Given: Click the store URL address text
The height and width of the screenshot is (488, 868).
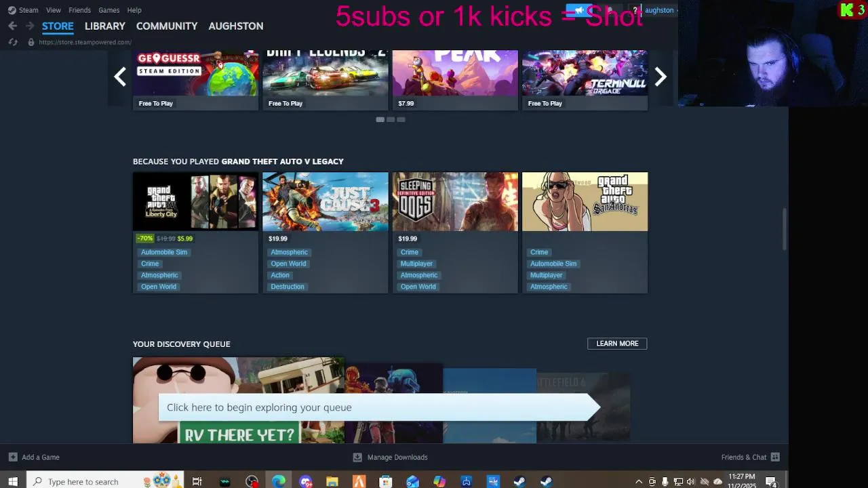Looking at the screenshot, I should coord(85,42).
